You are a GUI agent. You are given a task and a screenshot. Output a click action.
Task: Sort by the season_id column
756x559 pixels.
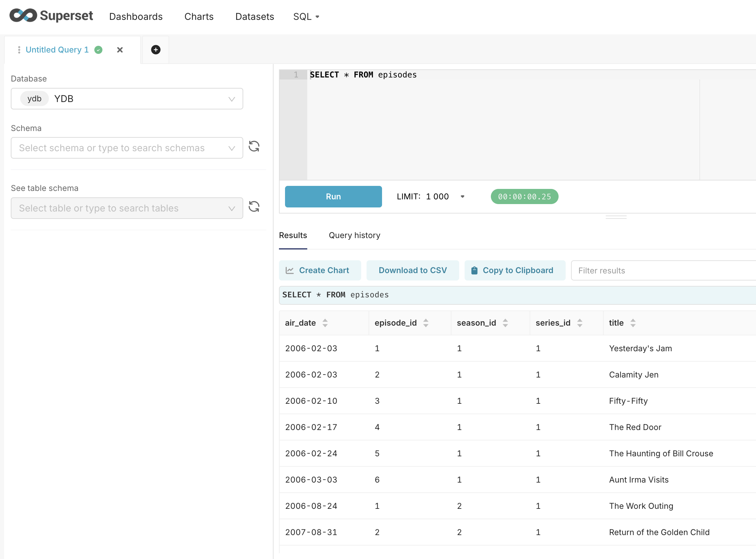tap(505, 323)
